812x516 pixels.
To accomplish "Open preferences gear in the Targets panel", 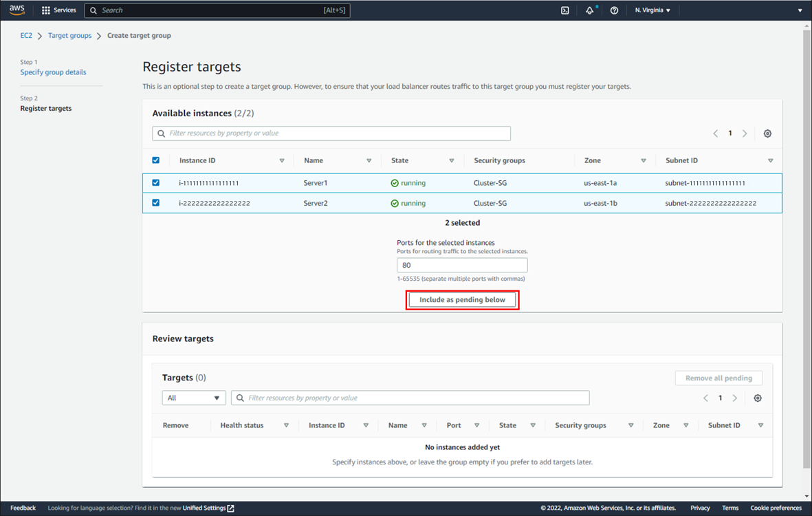I will 757,398.
